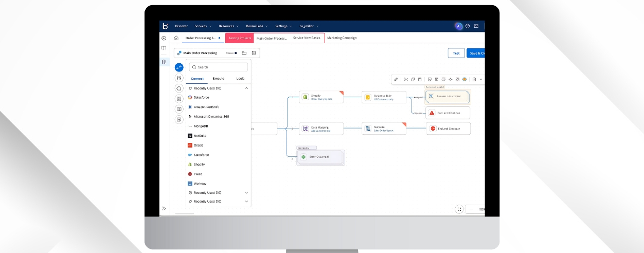The height and width of the screenshot is (253, 644).
Task: Click the Business Rule step icon
Action: [x=368, y=97]
